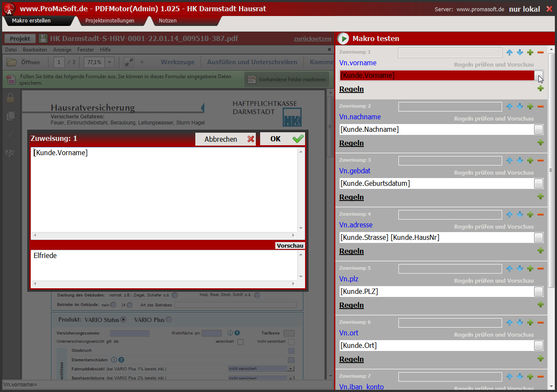The image size is (557, 392).
Task: Tick the 'nicht vereinbart' checkbox
Action: 292,342
